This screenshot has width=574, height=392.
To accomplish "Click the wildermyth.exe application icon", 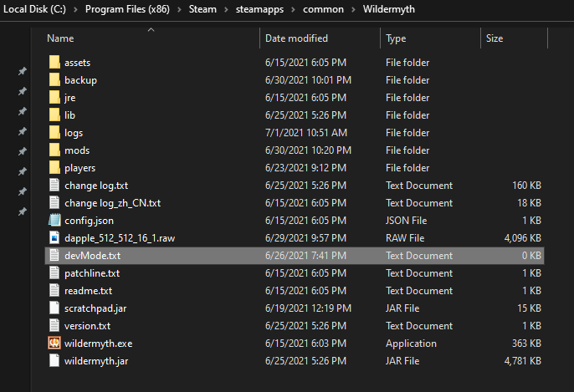I will (55, 344).
